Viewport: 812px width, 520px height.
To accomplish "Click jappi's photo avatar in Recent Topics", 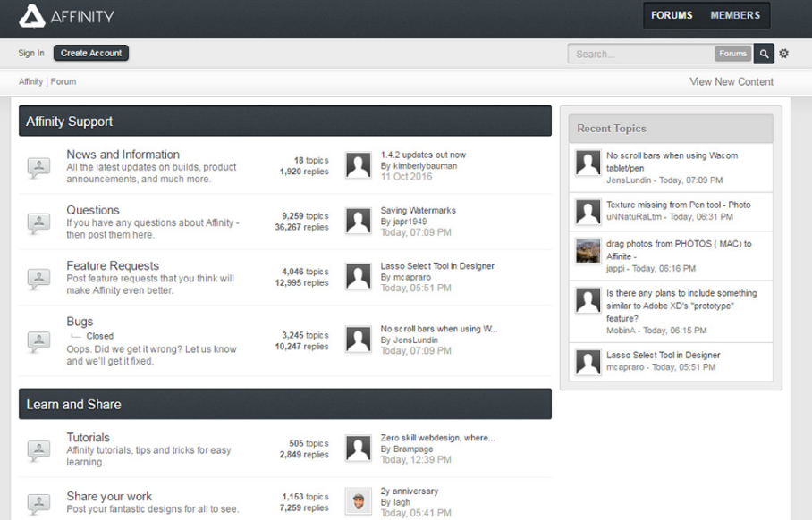I will [x=588, y=251].
